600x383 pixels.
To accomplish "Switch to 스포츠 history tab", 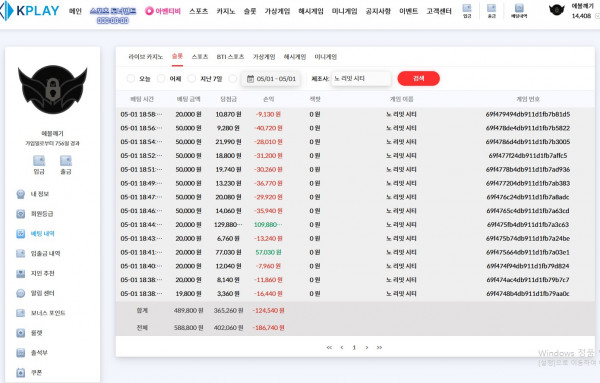I will pos(199,57).
